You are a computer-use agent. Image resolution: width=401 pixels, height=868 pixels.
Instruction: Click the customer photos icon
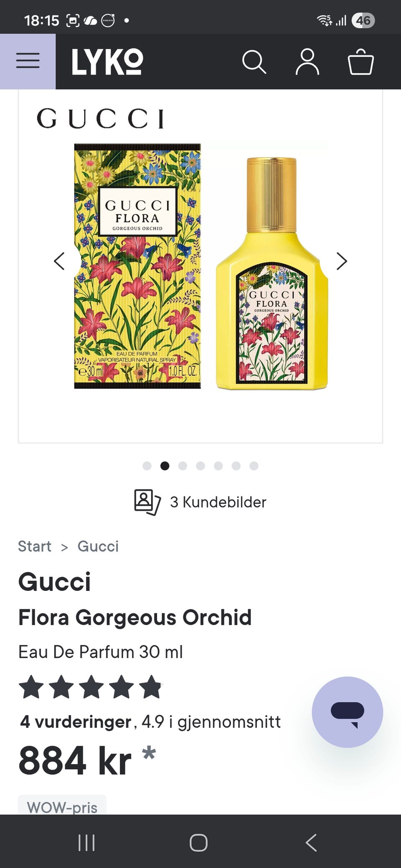pyautogui.click(x=147, y=502)
